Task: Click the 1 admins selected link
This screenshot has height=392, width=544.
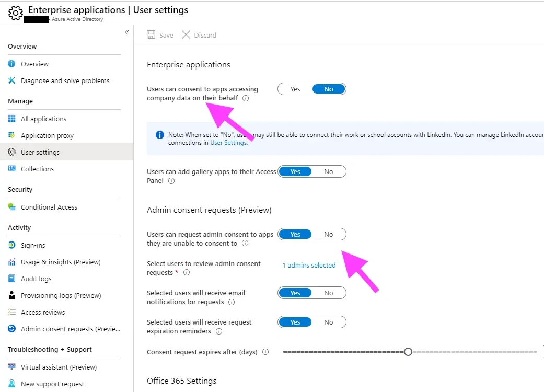Action: [309, 265]
